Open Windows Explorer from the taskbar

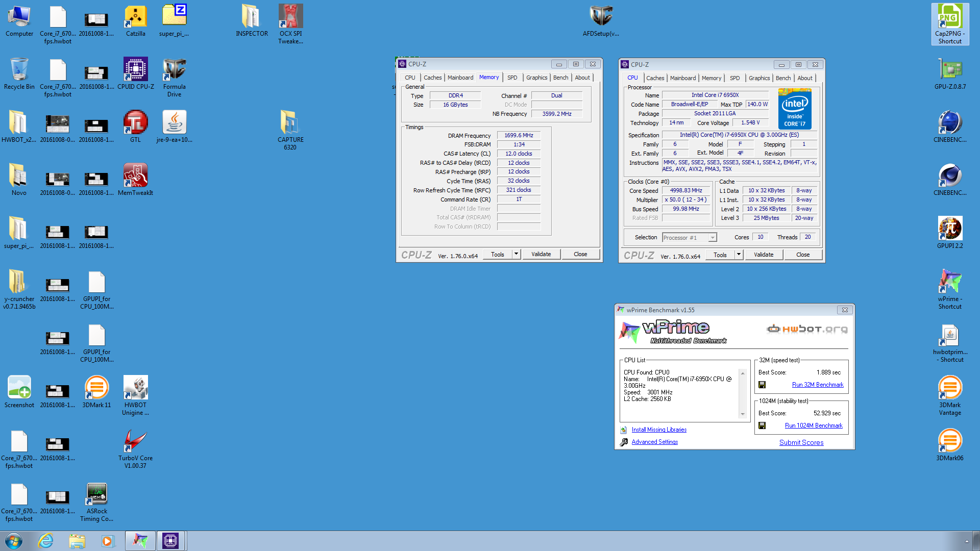click(x=77, y=541)
